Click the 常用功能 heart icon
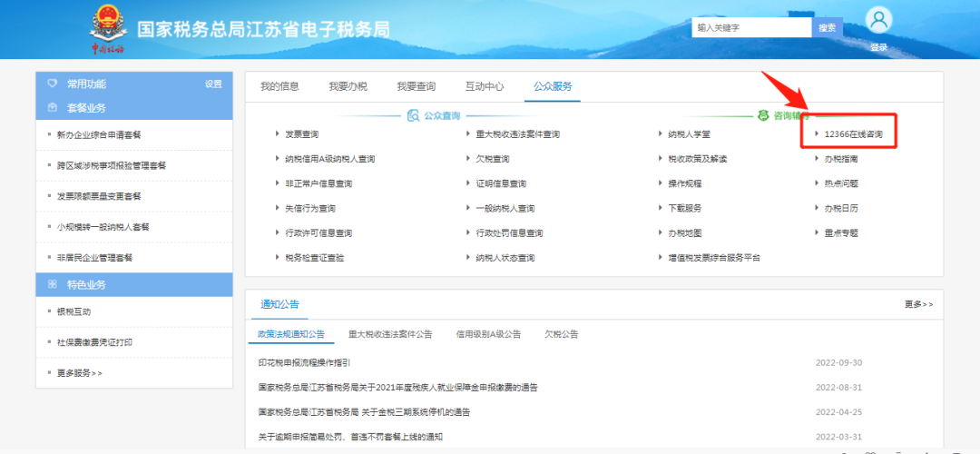980x454 pixels. 53,84
